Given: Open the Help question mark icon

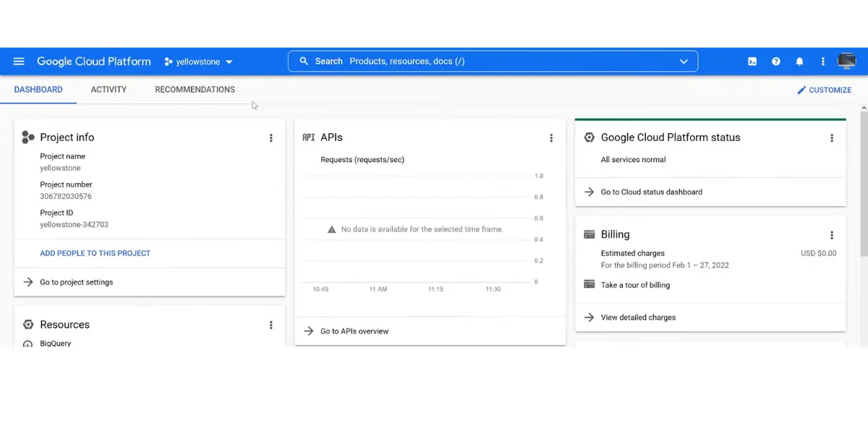Looking at the screenshot, I should click(776, 61).
